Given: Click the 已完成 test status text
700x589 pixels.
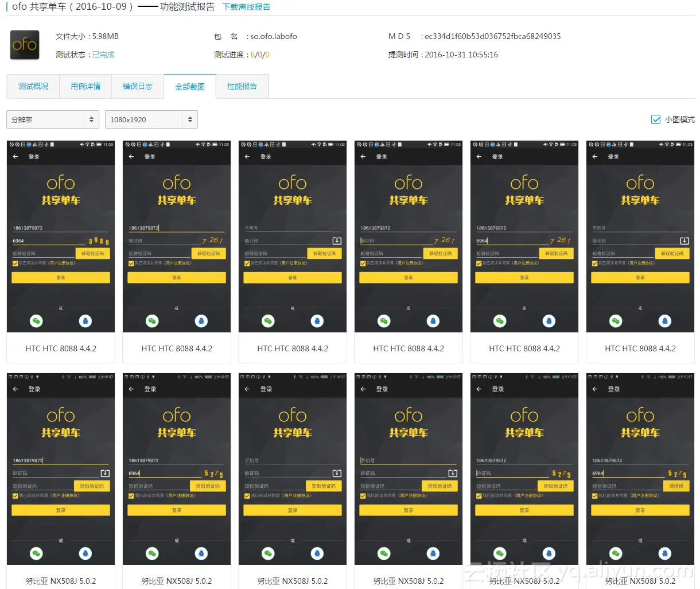Looking at the screenshot, I should point(103,55).
